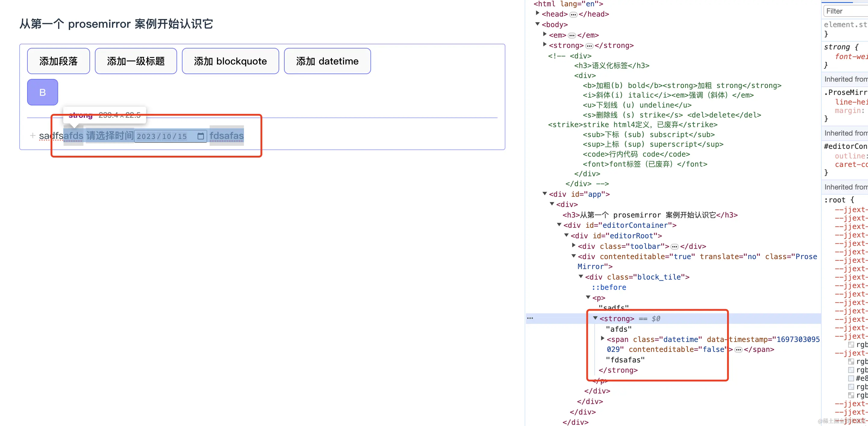Click the 添加段落 button
The image size is (868, 426).
[x=58, y=61]
